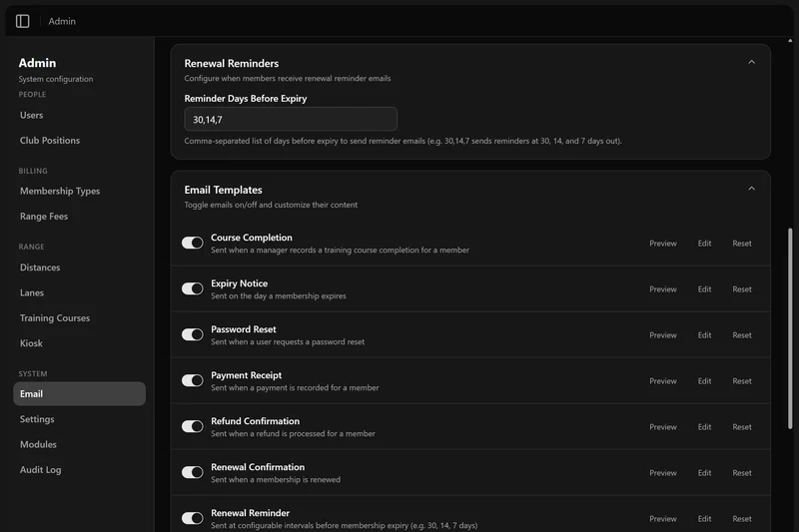The height and width of the screenshot is (532, 799).
Task: Preview the Renewal Confirmation email
Action: pos(663,472)
